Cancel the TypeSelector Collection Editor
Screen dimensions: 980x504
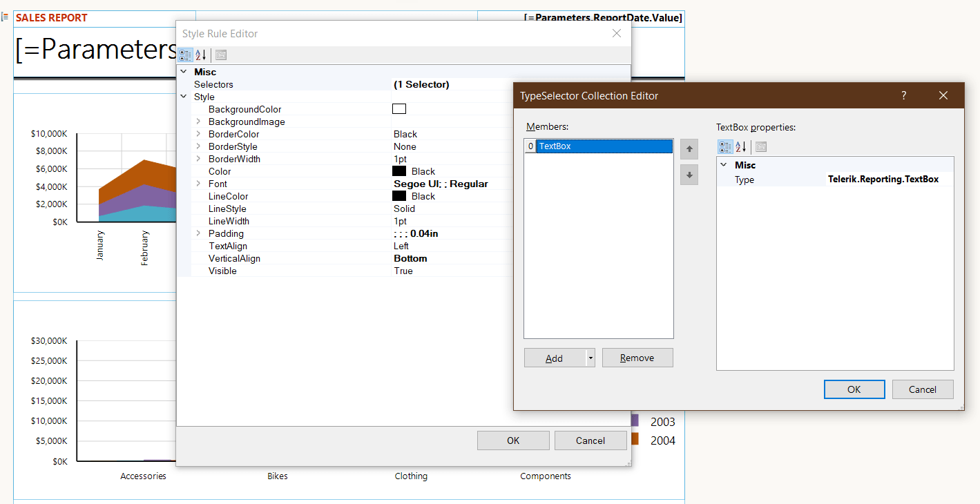pos(923,389)
